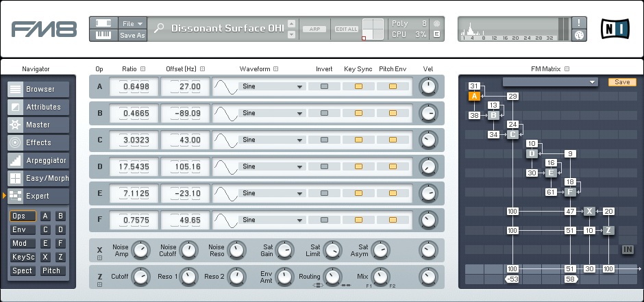The image size is (644, 302).
Task: Click the round icon next to Poly
Action: (x=436, y=23)
